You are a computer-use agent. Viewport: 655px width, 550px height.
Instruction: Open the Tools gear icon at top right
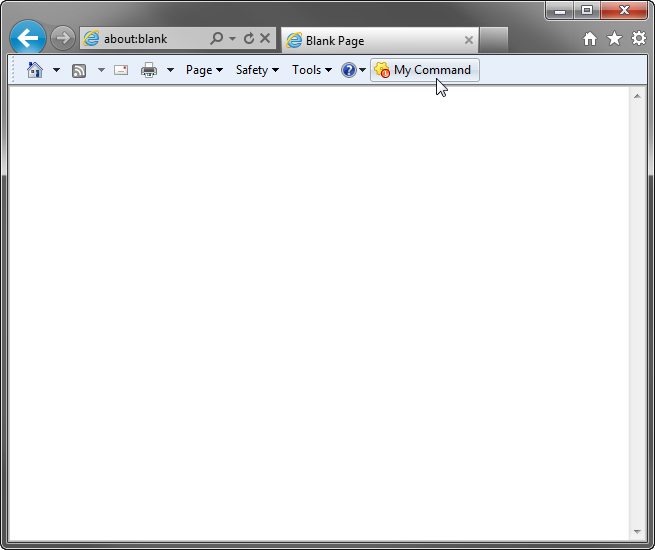[x=639, y=39]
